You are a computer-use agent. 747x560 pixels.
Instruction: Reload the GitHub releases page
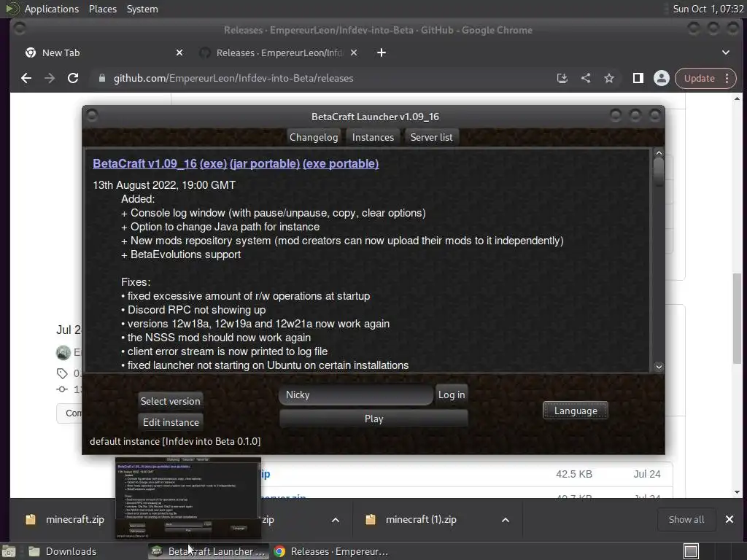(73, 78)
